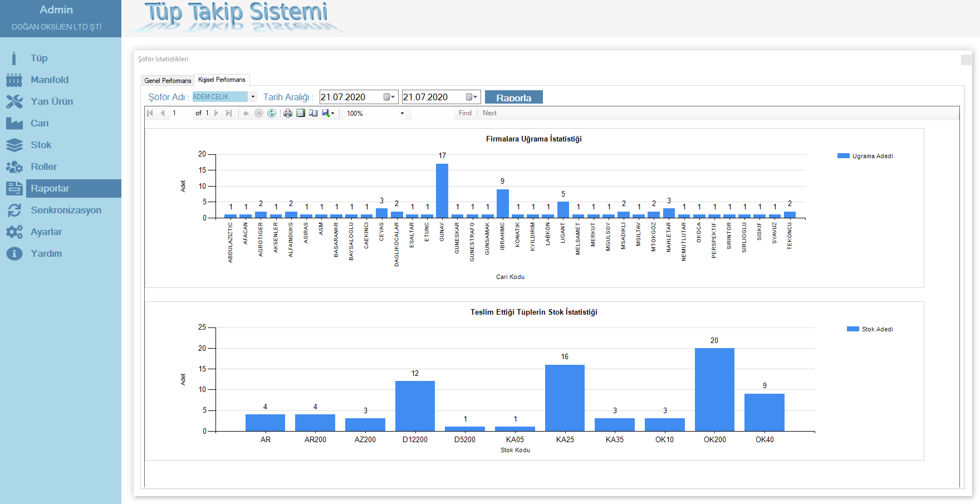Open the Ayarlar settings section
Image resolution: width=980 pixels, height=504 pixels.
46,232
